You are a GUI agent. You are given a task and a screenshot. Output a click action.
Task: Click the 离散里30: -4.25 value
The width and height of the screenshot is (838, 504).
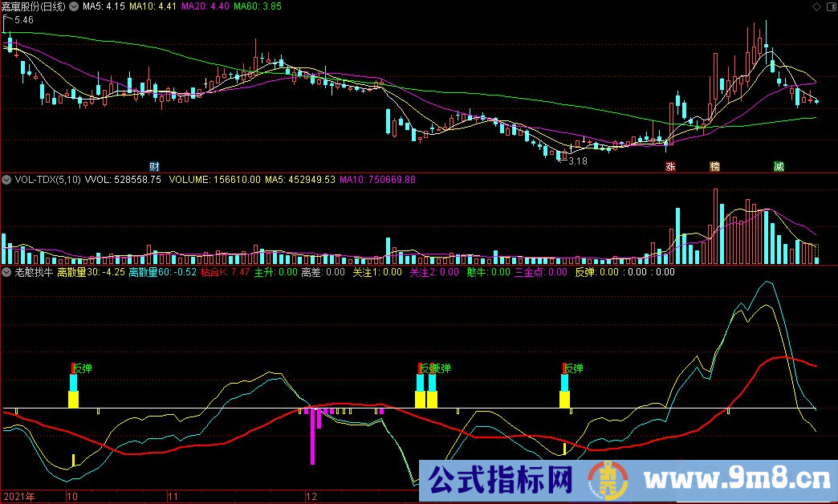tap(91, 272)
